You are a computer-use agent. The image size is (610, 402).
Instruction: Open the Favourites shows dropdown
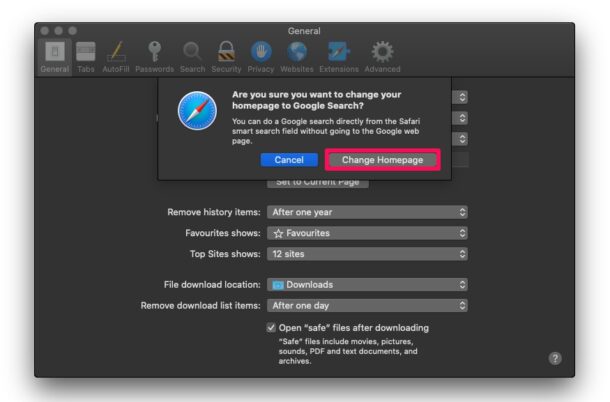[367, 233]
